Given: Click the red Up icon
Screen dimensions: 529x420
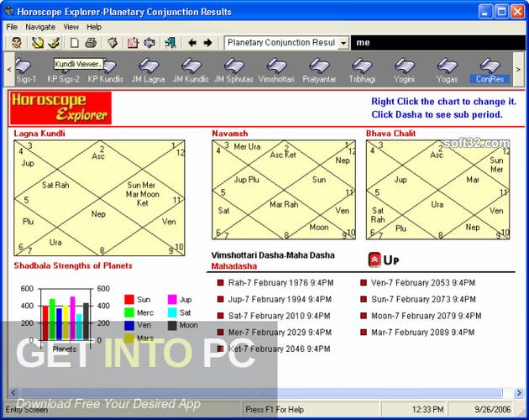Looking at the screenshot, I should coord(374,260).
